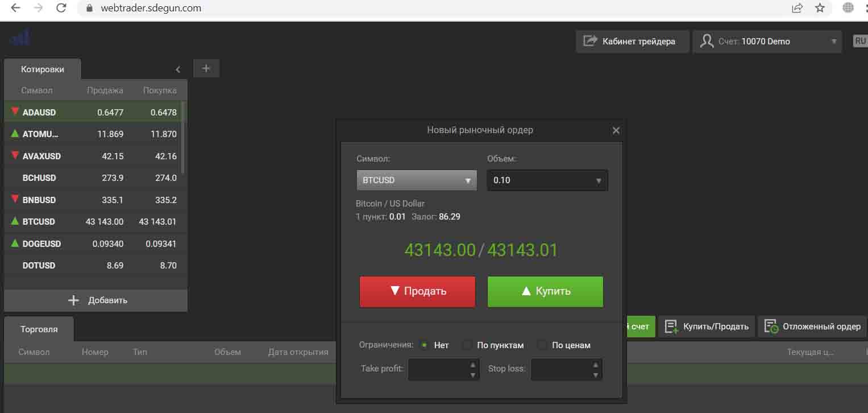Click the DOGEUSD green up arrow
The height and width of the screenshot is (413, 868).
coord(15,243)
